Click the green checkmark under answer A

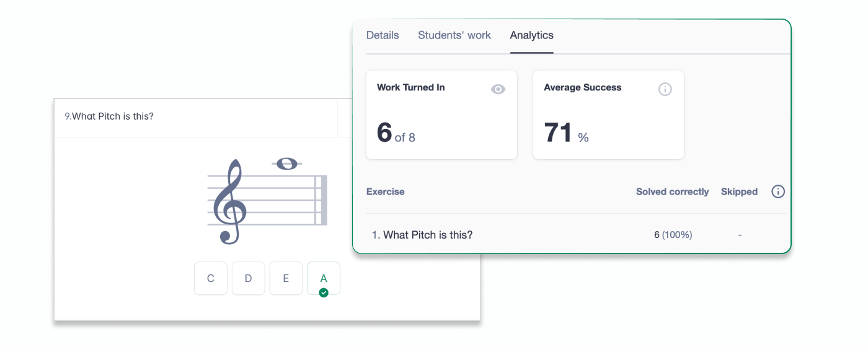pos(324,292)
